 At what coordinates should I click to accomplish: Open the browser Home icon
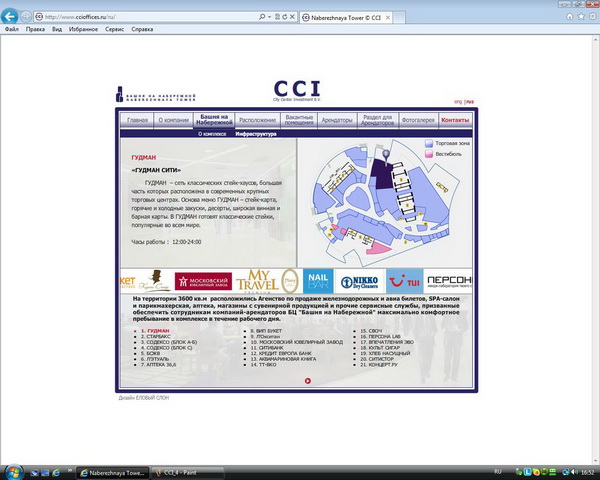coord(570,16)
